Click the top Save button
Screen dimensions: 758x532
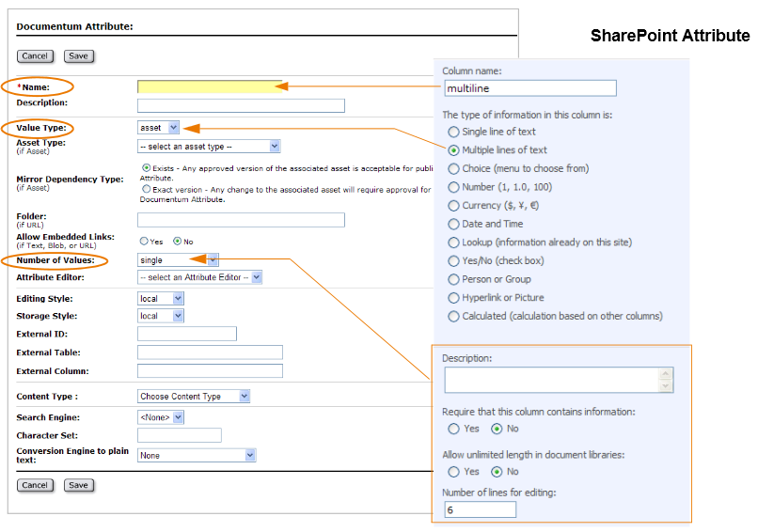coord(78,56)
